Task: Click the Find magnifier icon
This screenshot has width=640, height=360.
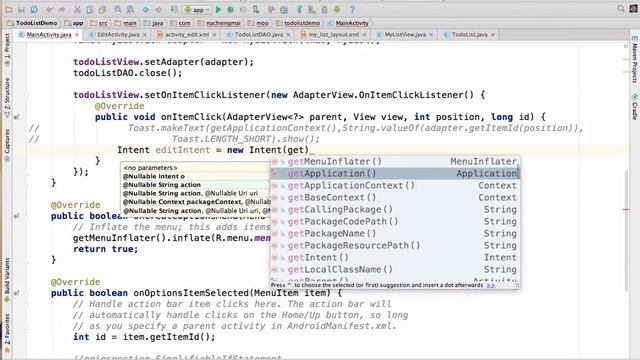Action: click(x=118, y=9)
